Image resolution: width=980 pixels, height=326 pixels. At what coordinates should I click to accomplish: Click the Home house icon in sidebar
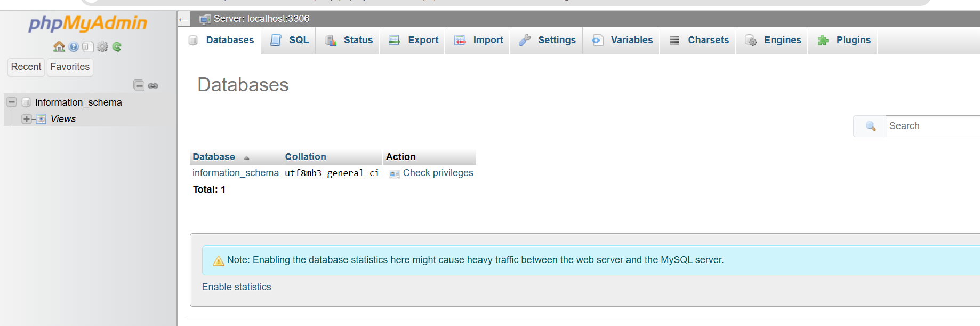point(59,47)
